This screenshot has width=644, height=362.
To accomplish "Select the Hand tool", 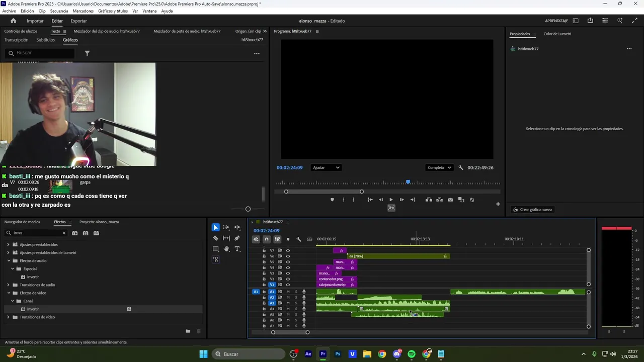I will pos(226,249).
